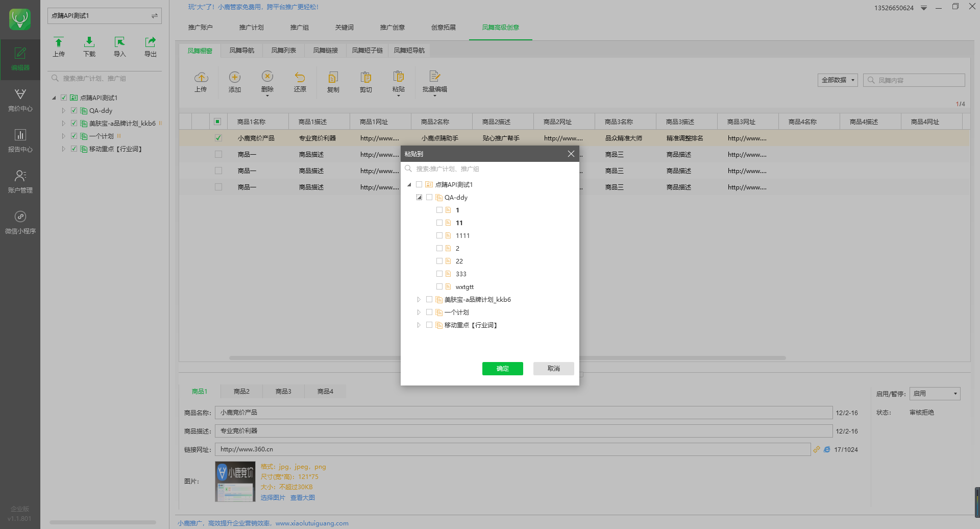Screen dimensions: 980x529
Task: Open the 编辑器 sidebar section
Action: tap(20, 59)
